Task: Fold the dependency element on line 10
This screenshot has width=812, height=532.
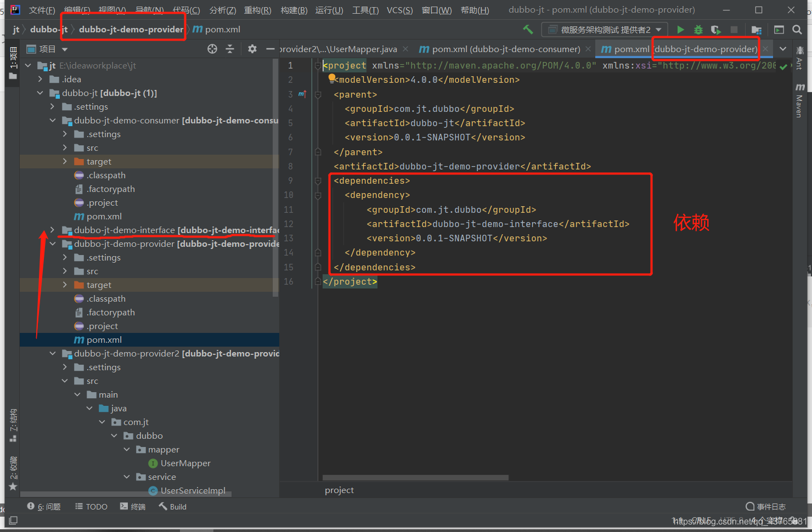Action: tap(318, 195)
